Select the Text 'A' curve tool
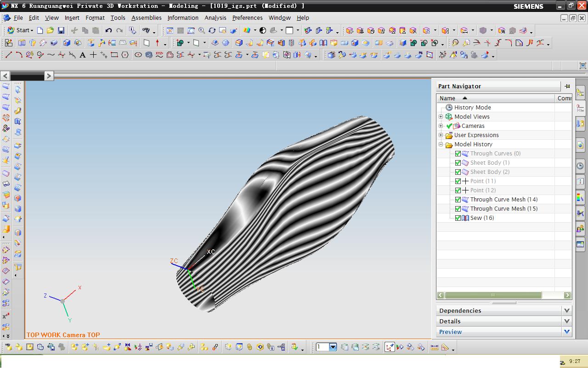The height and width of the screenshot is (368, 588). pos(83,55)
